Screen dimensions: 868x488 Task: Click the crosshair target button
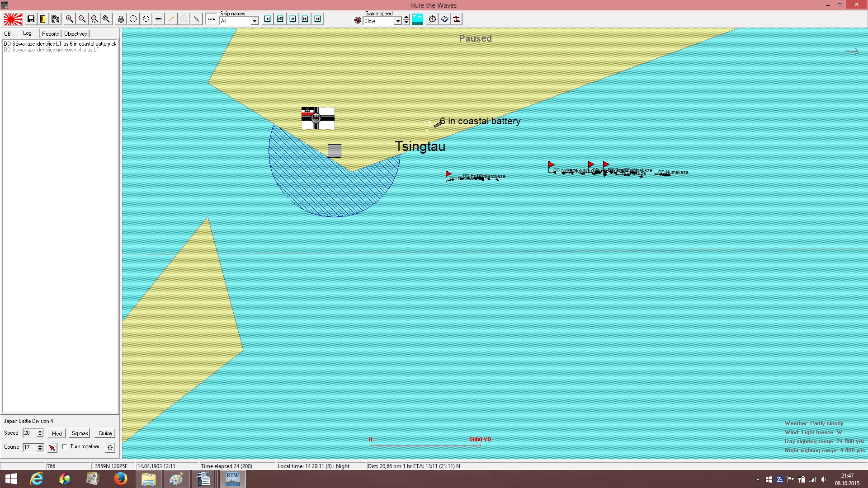(x=110, y=448)
